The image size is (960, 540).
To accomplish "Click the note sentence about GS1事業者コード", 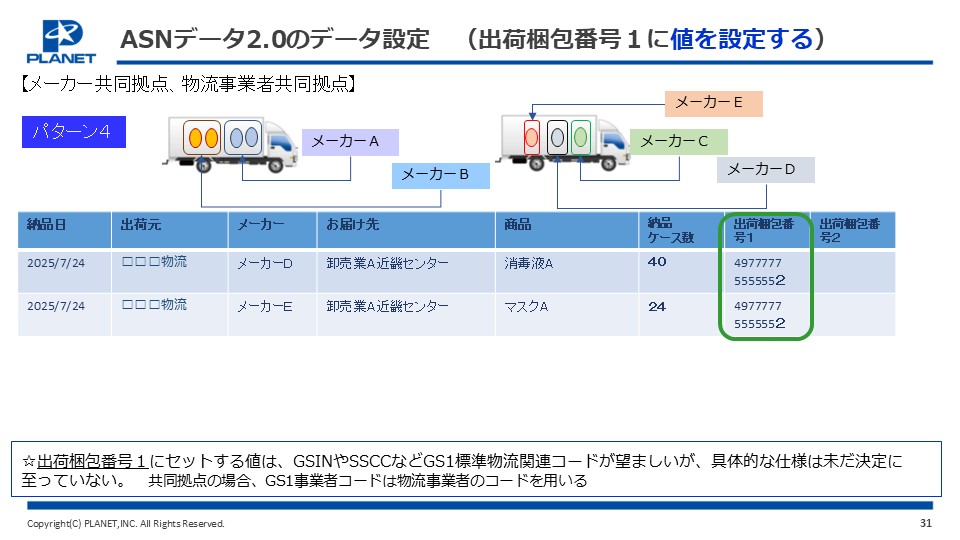I will [x=367, y=481].
